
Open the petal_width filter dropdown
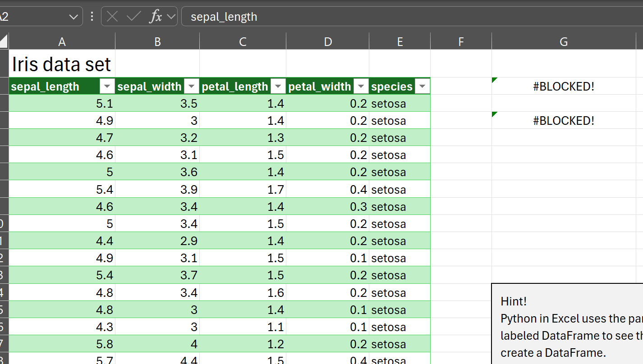[x=361, y=86]
